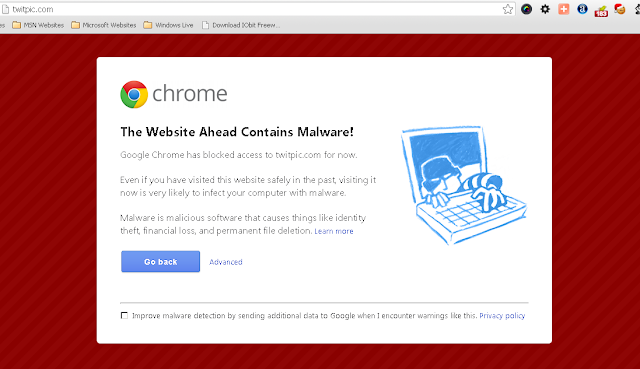This screenshot has height=369, width=640.
Task: Open the orange plus extension icon
Action: (x=564, y=9)
